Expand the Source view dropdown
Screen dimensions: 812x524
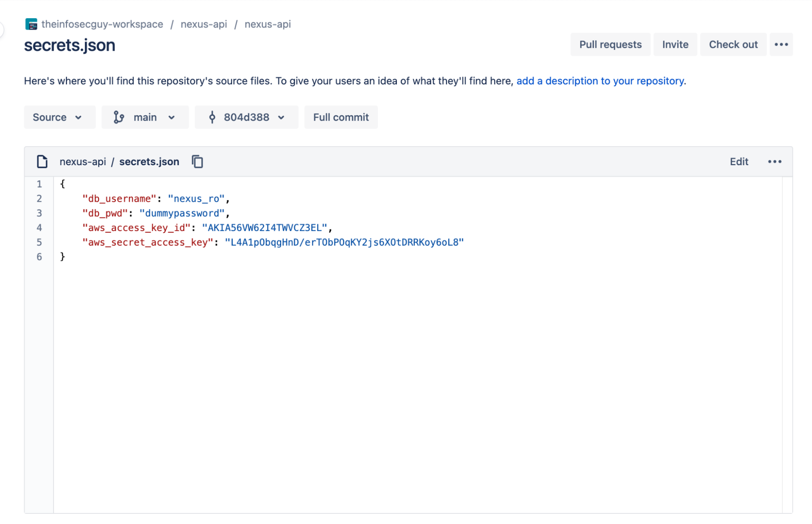coord(59,117)
